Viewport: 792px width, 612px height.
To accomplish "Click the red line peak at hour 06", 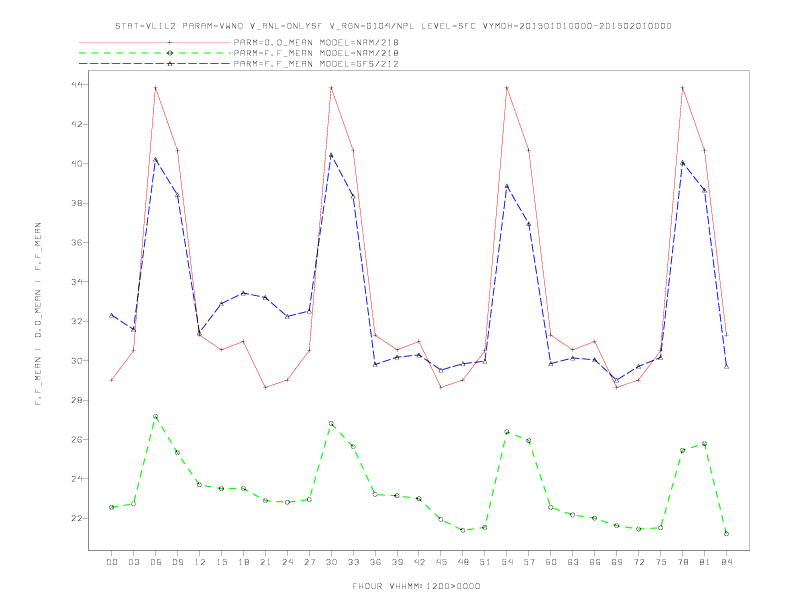I will [156, 88].
